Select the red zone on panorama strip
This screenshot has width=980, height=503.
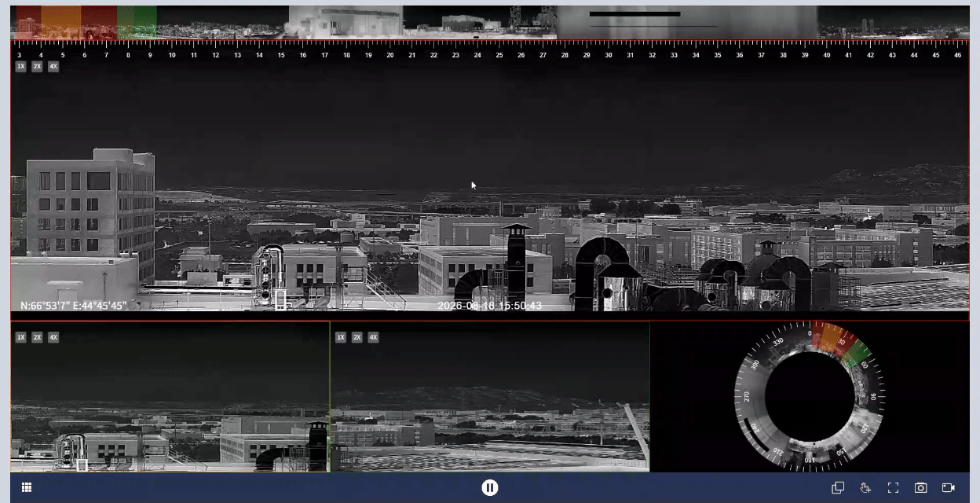[28, 23]
